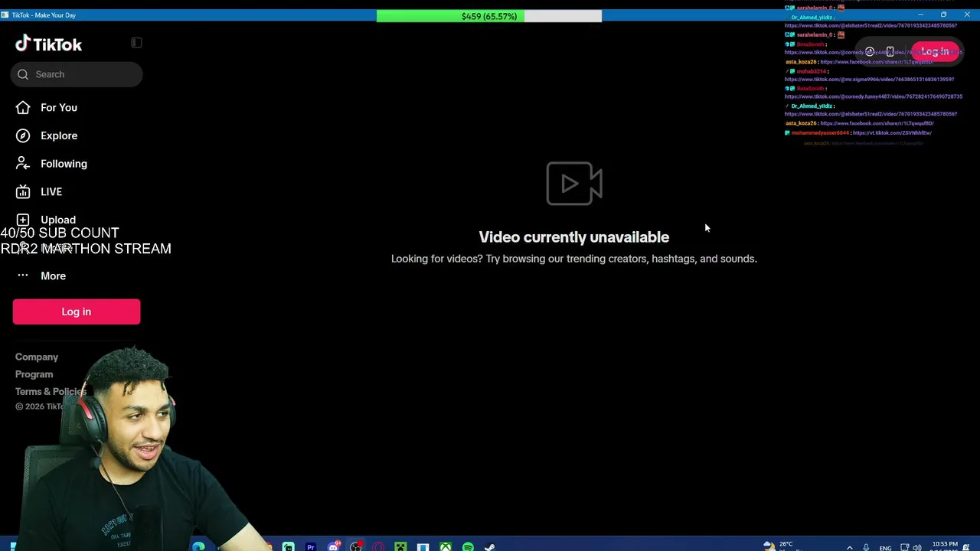Open the For You feed
The width and height of the screenshot is (980, 551).
[59, 108]
